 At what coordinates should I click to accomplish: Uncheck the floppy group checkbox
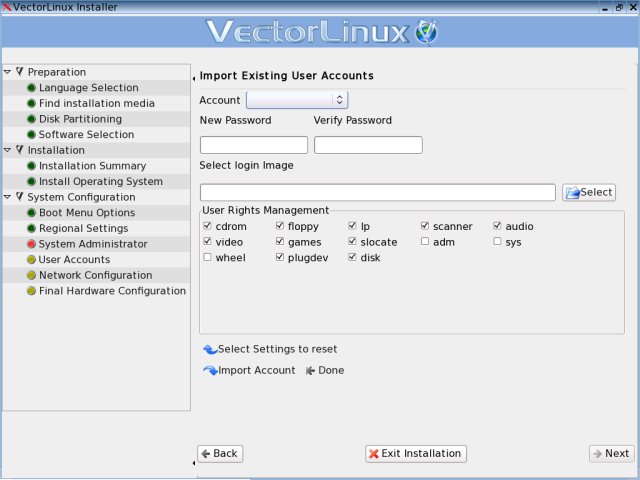[280, 226]
